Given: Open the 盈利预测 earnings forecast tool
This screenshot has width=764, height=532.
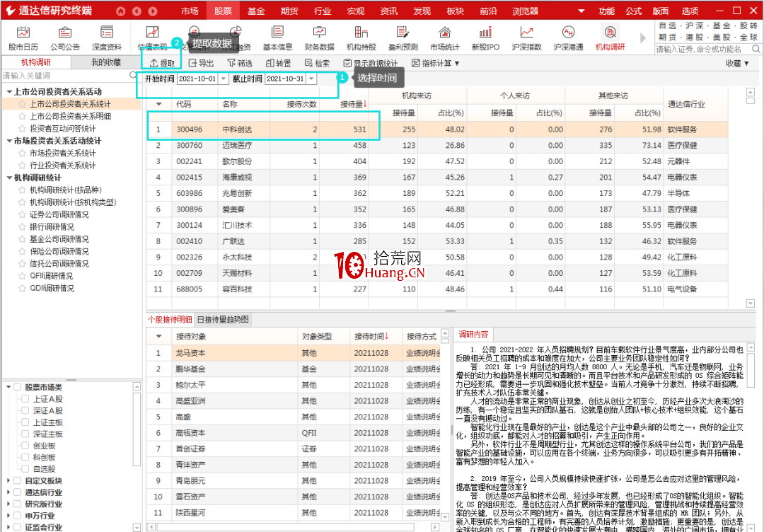Looking at the screenshot, I should 403,36.
